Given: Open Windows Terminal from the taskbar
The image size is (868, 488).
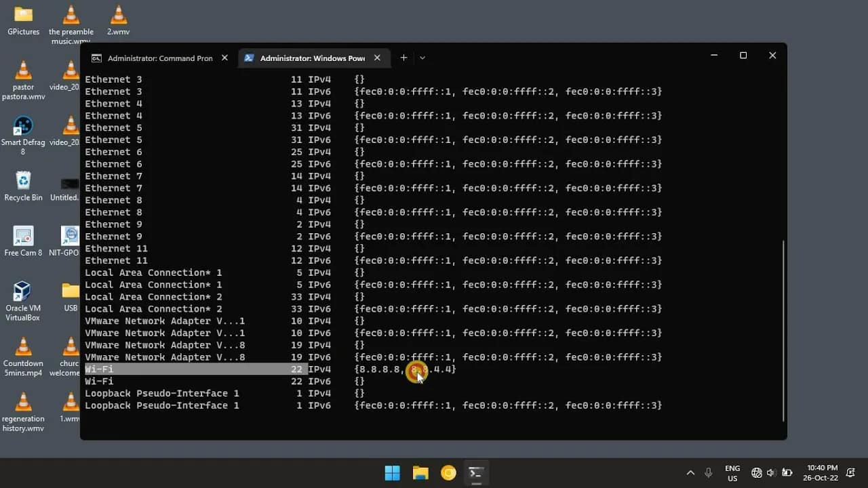Looking at the screenshot, I should tap(476, 472).
